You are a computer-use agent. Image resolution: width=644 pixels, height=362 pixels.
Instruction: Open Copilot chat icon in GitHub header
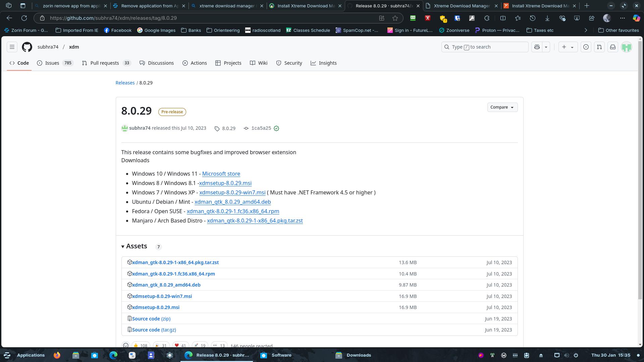pos(537,47)
